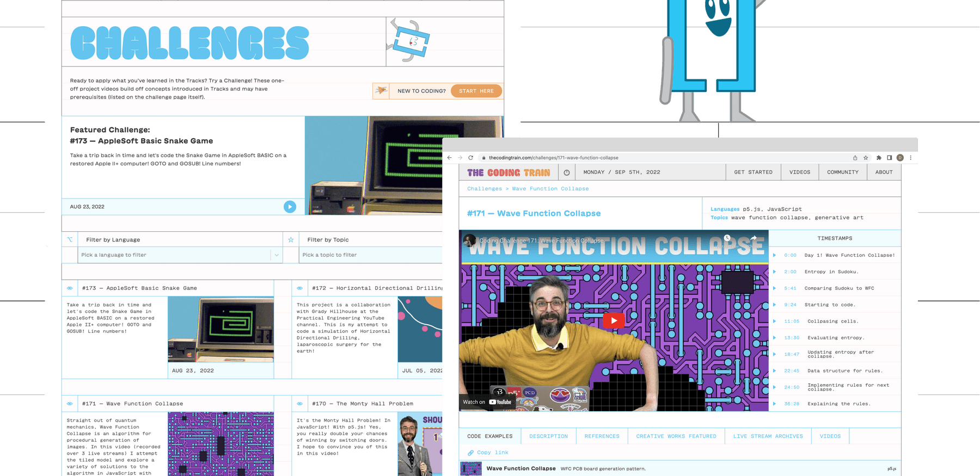980x476 pixels.
Task: Jump to timestamp 9:24 Starting to code
Action: 835,305
